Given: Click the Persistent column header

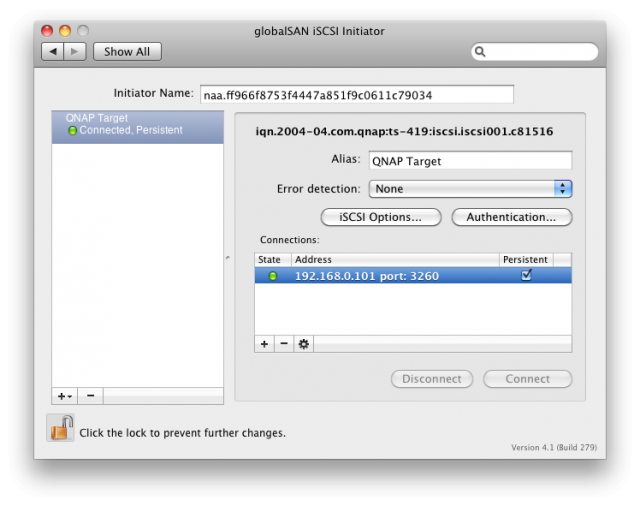Looking at the screenshot, I should point(526,260).
